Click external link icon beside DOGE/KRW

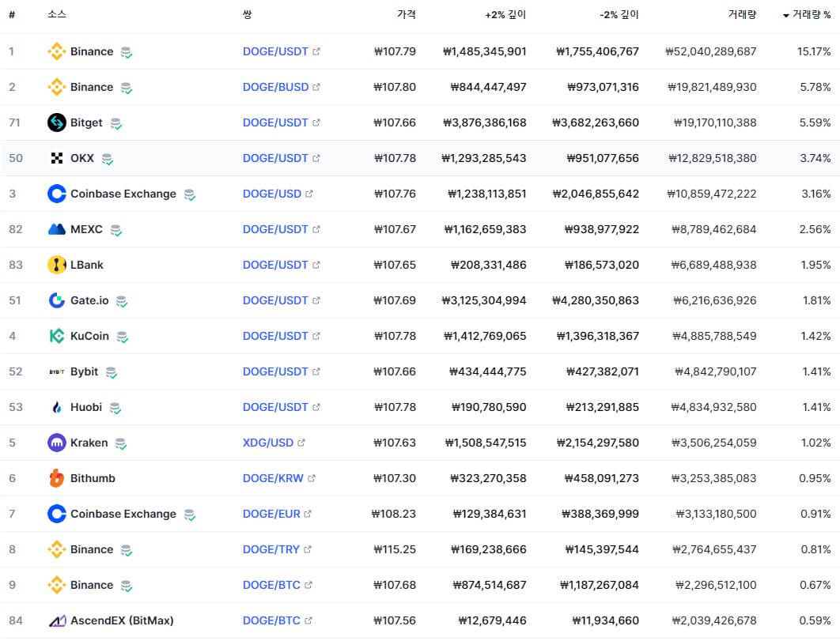tap(312, 478)
